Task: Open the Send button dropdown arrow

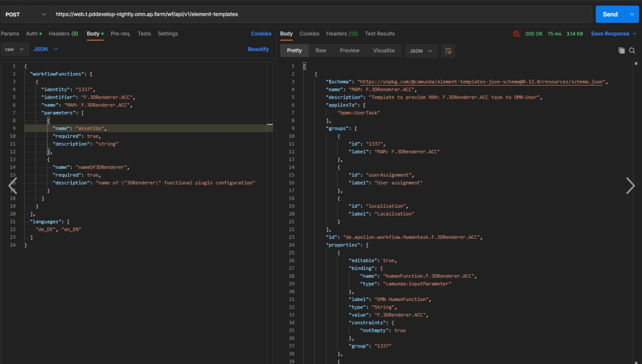Action: tap(632, 14)
